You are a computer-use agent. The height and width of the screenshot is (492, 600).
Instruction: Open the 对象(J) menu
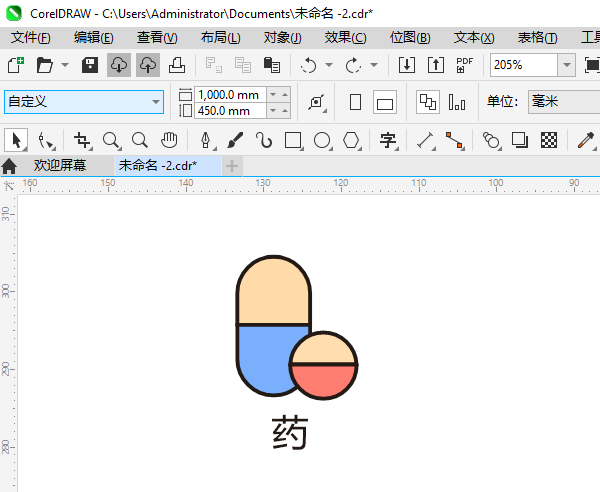point(282,37)
